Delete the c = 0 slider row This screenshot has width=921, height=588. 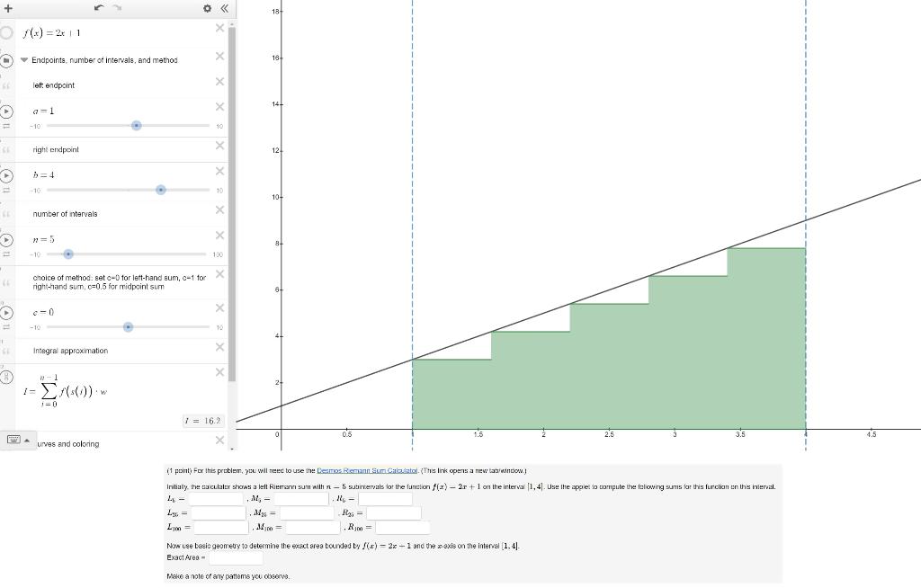219,307
